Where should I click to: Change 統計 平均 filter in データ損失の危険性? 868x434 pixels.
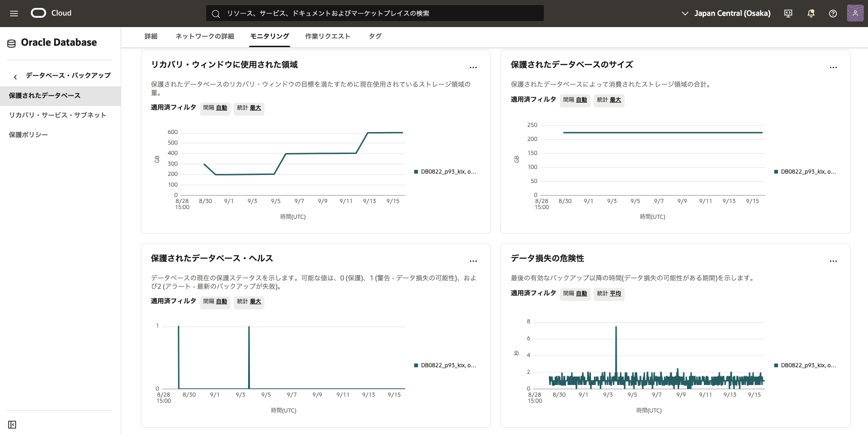[609, 294]
